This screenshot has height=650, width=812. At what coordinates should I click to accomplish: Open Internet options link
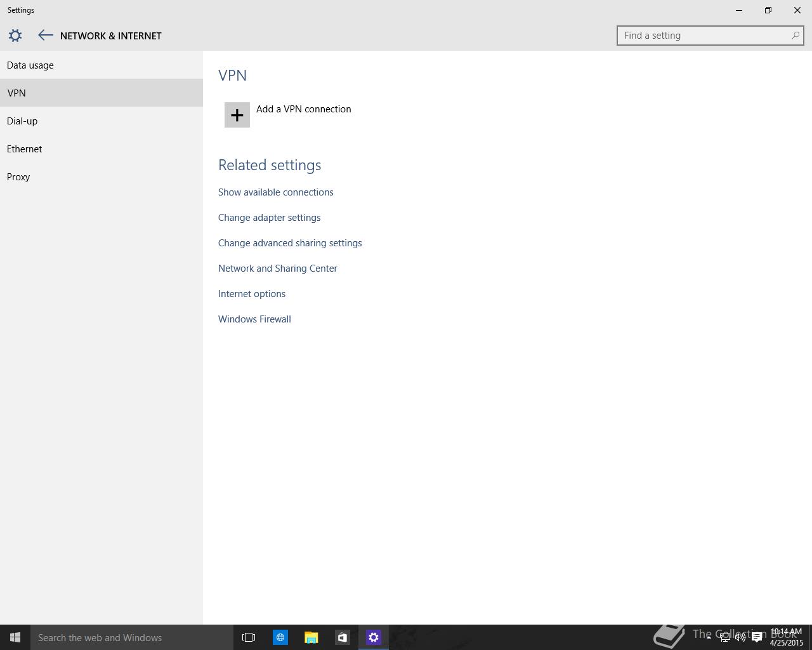252,294
